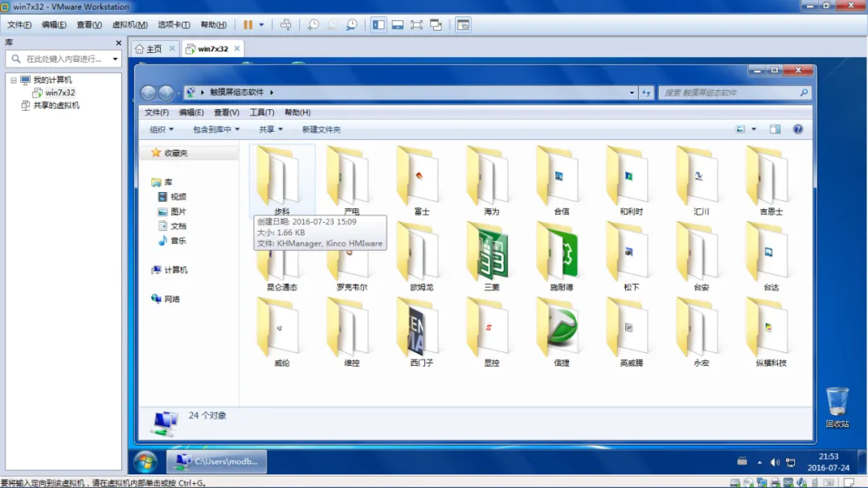Open the 西门子 folder
Screen dimensions: 868x488
pyautogui.click(x=421, y=330)
